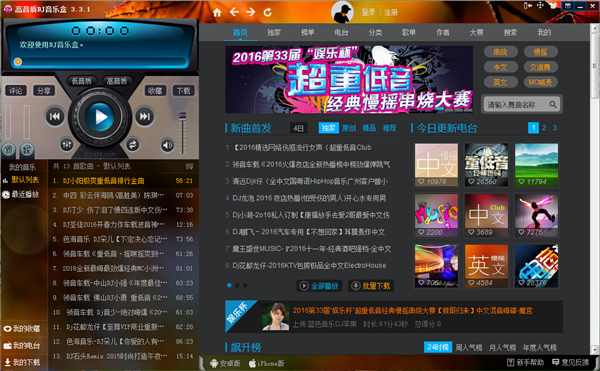Click the move/compact view icon in title bar
Viewport: 600px width, 371px height.
(540, 5)
